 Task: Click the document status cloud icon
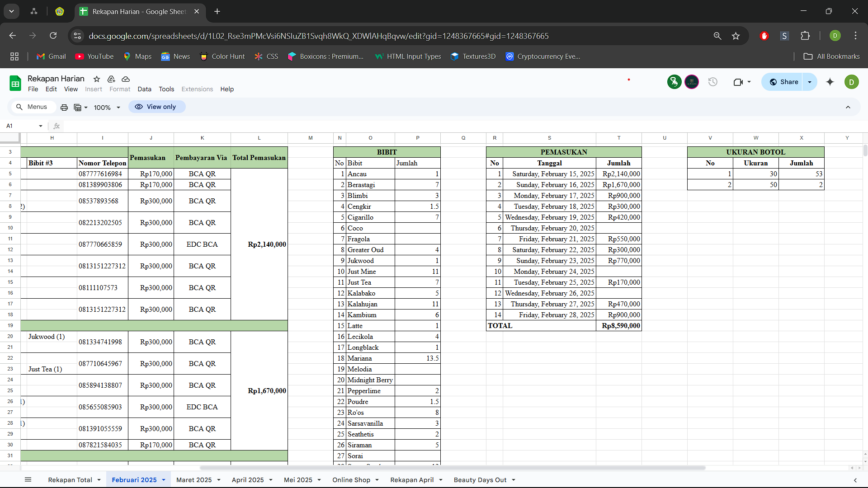126,79
